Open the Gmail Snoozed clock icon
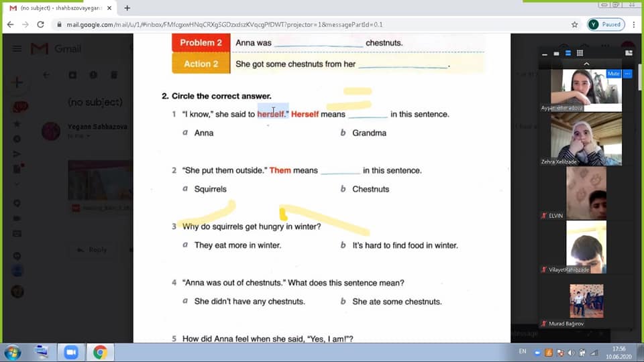Image resolution: width=644 pixels, height=362 pixels. pyautogui.click(x=17, y=139)
